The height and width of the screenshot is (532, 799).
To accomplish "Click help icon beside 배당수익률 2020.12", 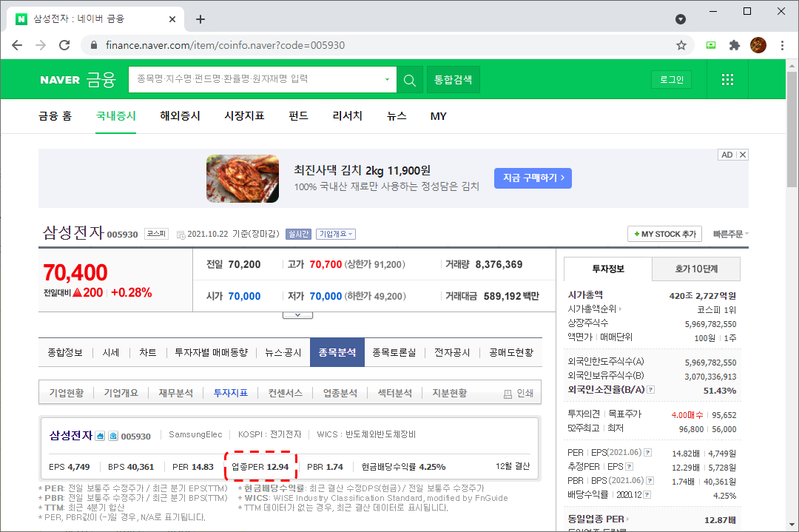I will [x=647, y=495].
